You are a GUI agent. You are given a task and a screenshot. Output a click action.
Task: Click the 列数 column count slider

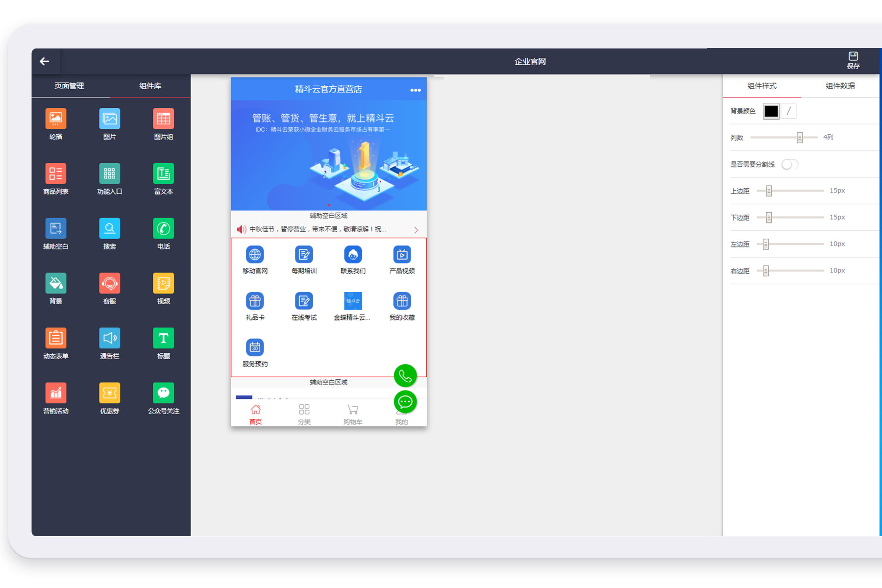click(799, 138)
